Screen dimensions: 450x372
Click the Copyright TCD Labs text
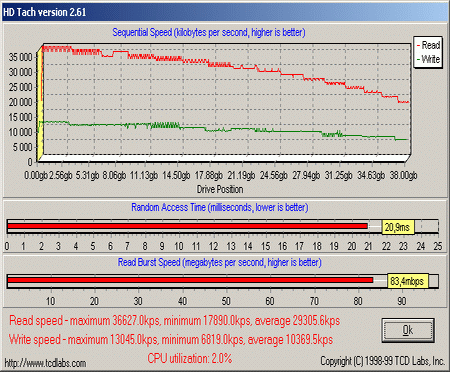[382, 361]
